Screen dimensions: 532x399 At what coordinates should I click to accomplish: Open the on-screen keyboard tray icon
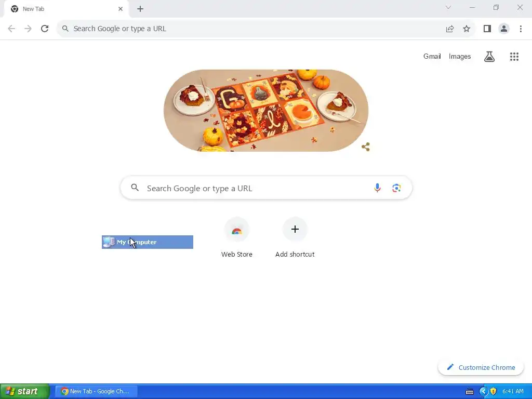(x=470, y=392)
